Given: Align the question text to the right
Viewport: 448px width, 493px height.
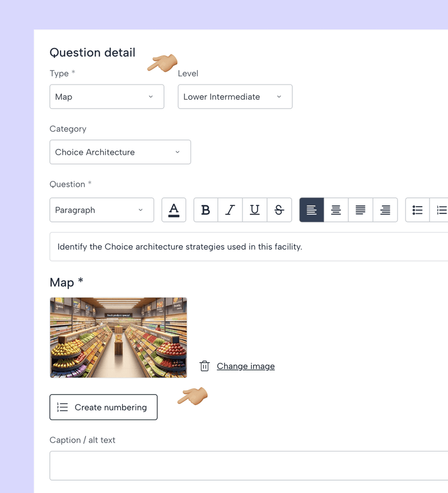Looking at the screenshot, I should pyautogui.click(x=385, y=210).
